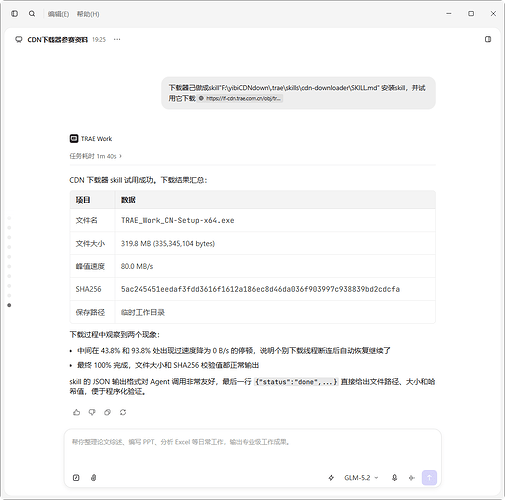Open the GLM-5.2 model dropdown
505x500 pixels.
[361, 478]
